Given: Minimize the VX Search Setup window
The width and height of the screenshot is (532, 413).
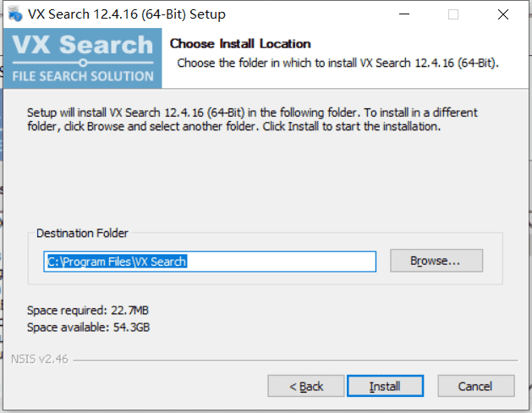Looking at the screenshot, I should 403,14.
